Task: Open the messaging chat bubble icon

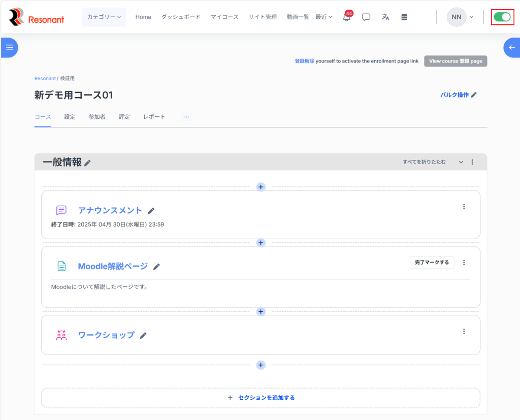Action: click(x=366, y=17)
